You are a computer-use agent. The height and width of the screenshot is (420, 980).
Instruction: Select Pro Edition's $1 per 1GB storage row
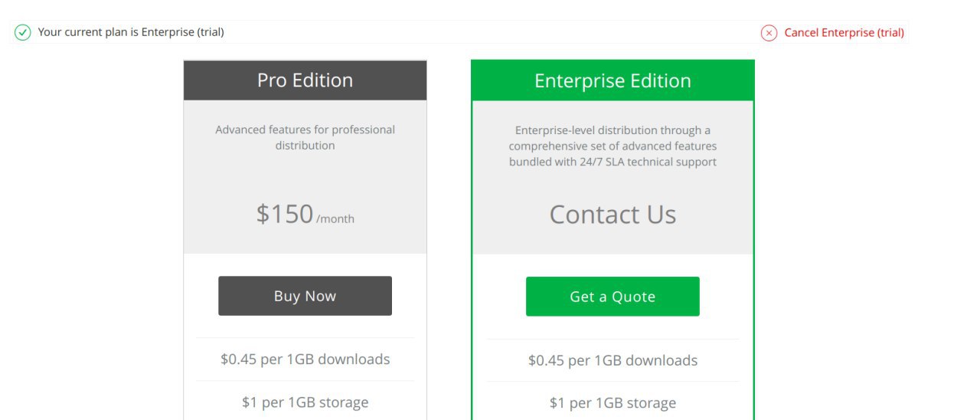pyautogui.click(x=305, y=402)
